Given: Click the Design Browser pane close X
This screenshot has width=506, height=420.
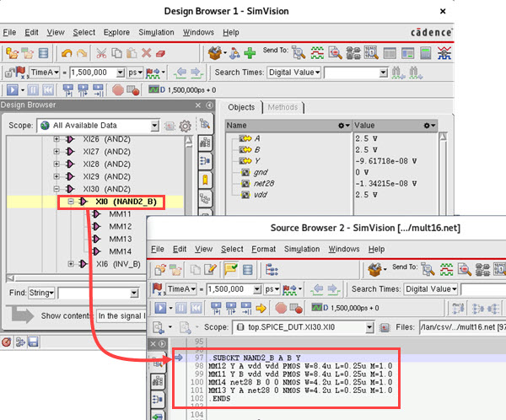Looking at the screenshot, I should click(198, 105).
